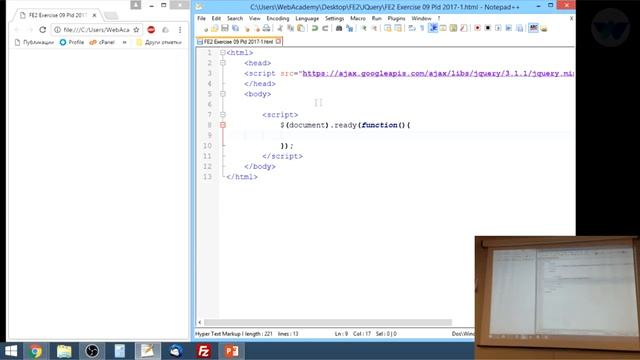Click the Copy toolbar icon
The height and width of the screenshot is (360, 640).
[x=290, y=28]
